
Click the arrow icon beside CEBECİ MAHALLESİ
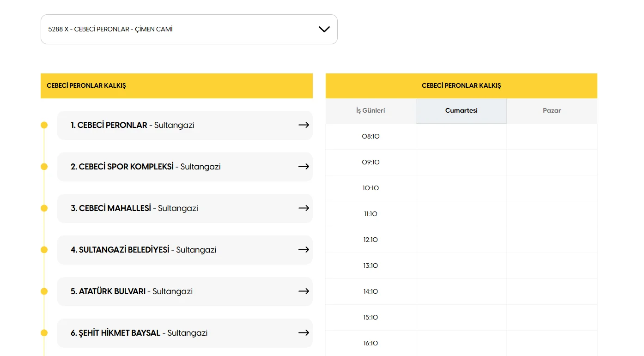[304, 208]
